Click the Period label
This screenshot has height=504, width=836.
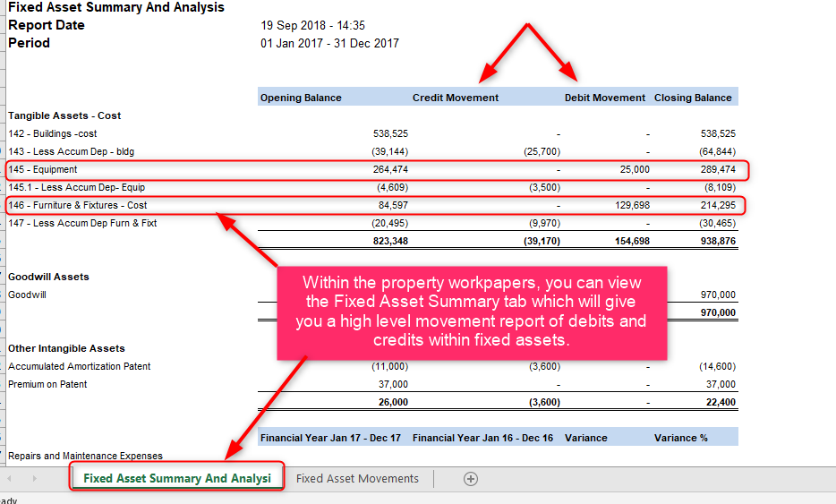point(29,43)
